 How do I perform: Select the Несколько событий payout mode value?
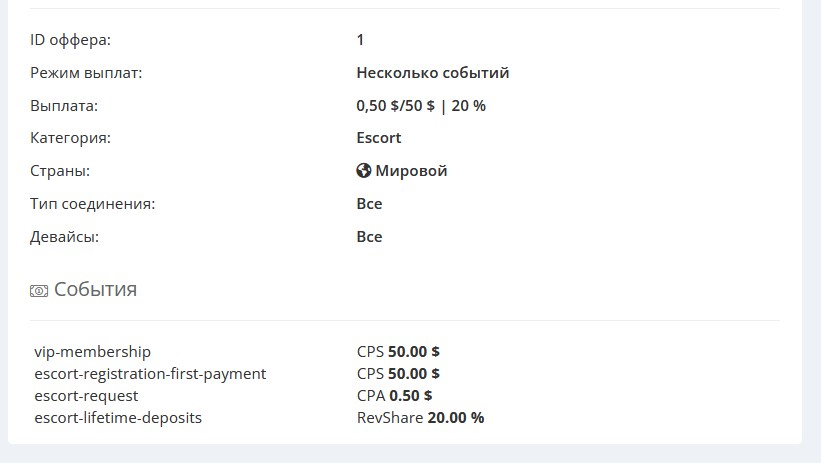coord(432,73)
